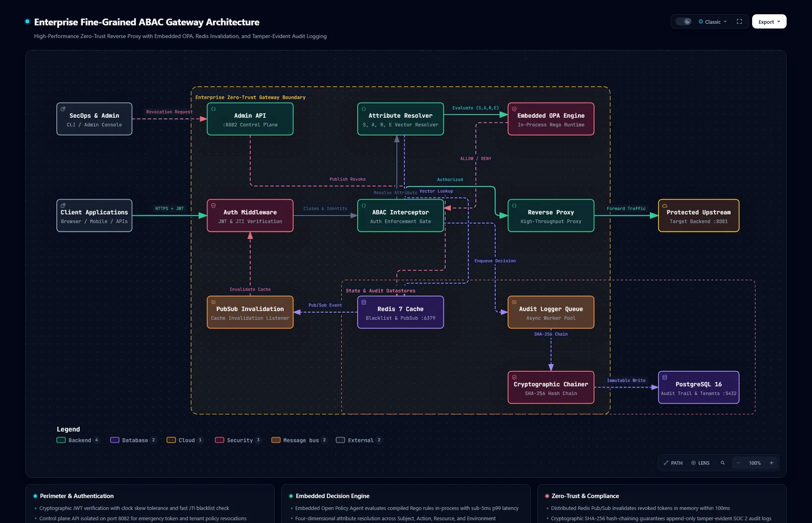
Task: Click the Admin API code icon
Action: coord(213,109)
